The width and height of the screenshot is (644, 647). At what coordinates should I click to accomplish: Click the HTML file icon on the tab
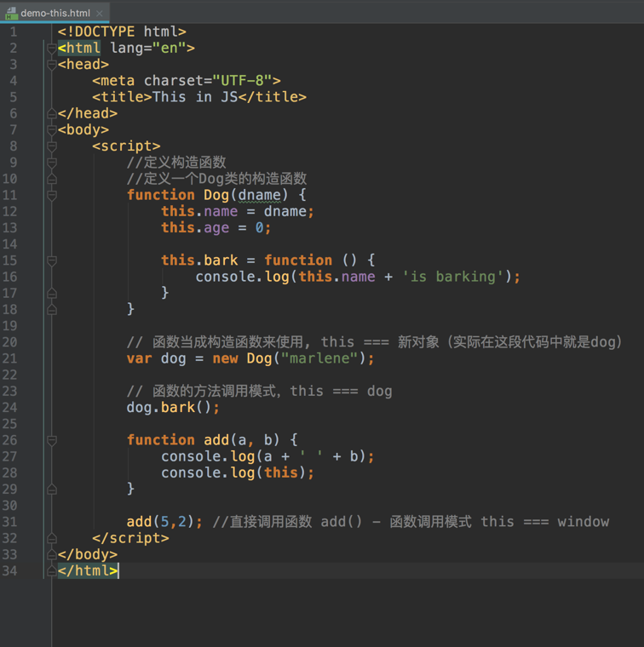pos(11,14)
